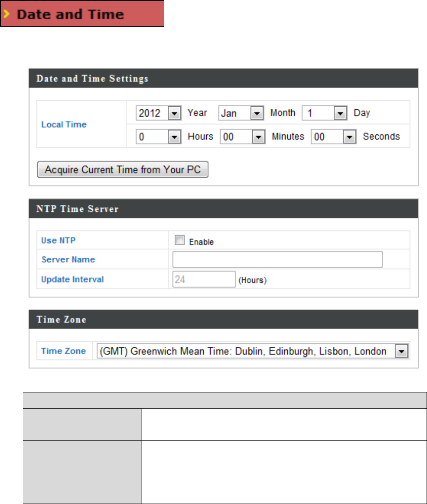Click the Date and Time page header
The image size is (427, 504).
pos(82,14)
